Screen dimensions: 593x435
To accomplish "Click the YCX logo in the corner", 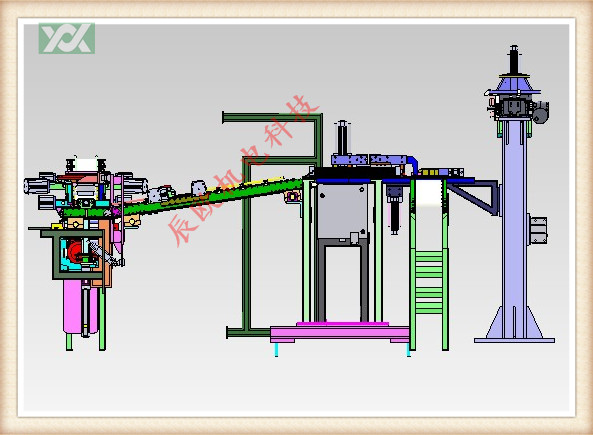I will point(67,38).
